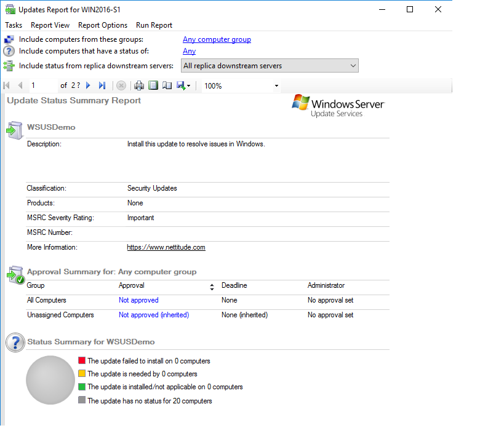Click the Any status link
Screen dimensions: 504x428
tap(190, 51)
